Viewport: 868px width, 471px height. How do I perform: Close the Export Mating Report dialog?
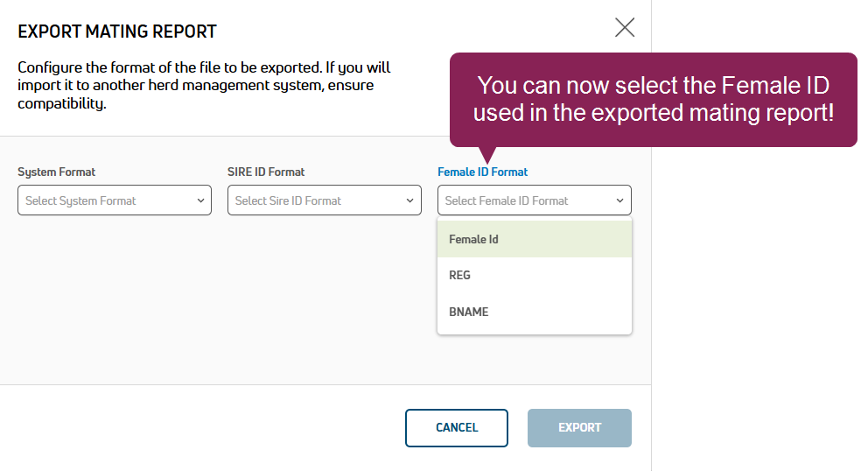click(625, 27)
